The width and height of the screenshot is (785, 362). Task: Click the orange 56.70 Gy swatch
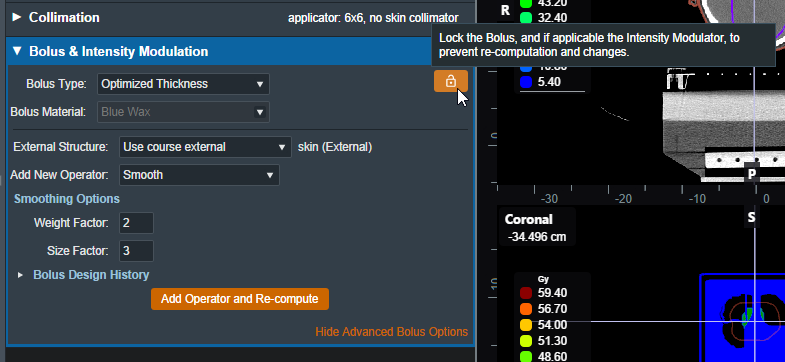tap(526, 309)
